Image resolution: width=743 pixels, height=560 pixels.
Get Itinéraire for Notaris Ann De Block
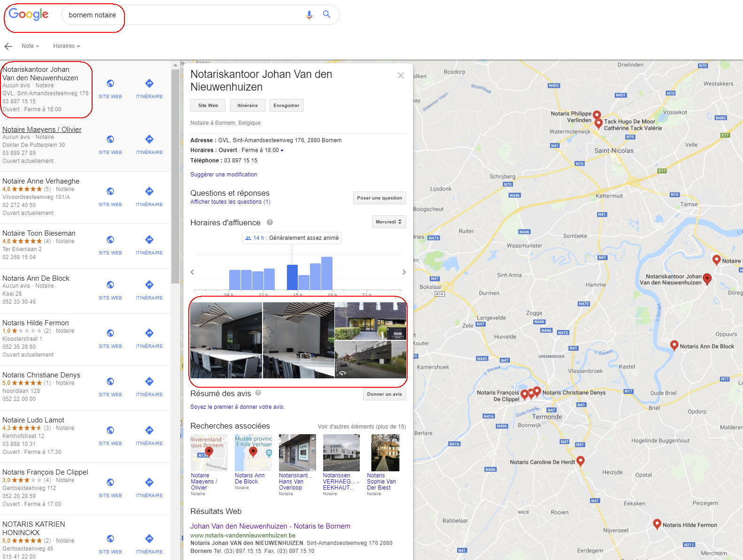(x=149, y=284)
